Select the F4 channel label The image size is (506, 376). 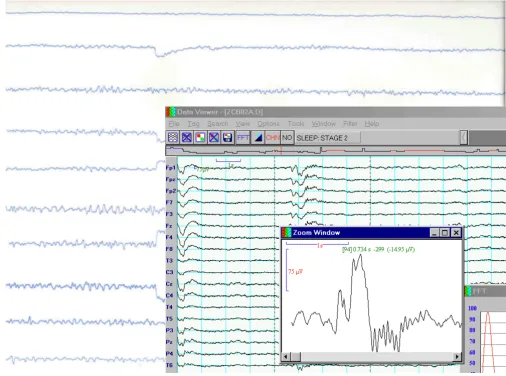point(169,237)
